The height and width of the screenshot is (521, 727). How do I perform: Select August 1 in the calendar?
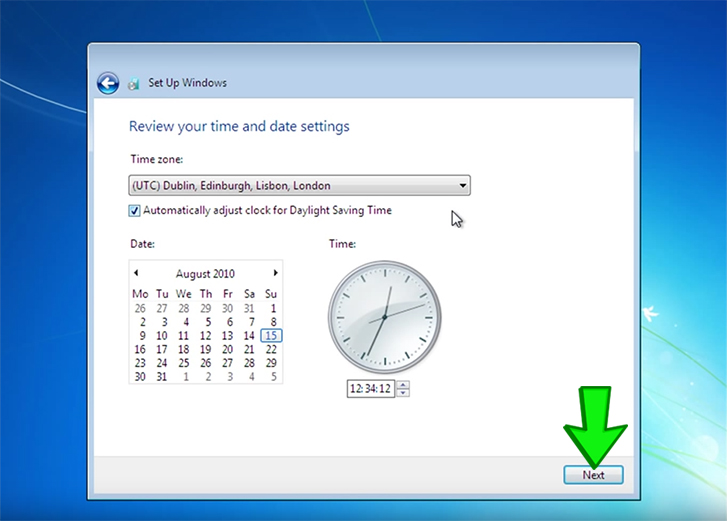(274, 308)
